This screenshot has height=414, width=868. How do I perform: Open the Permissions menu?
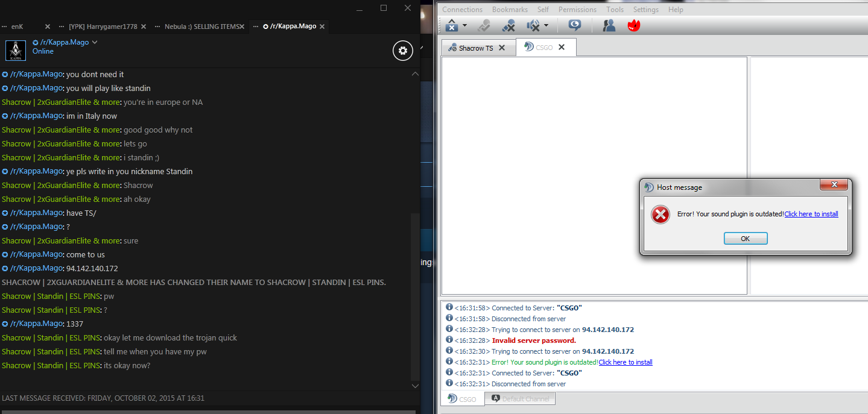click(577, 10)
